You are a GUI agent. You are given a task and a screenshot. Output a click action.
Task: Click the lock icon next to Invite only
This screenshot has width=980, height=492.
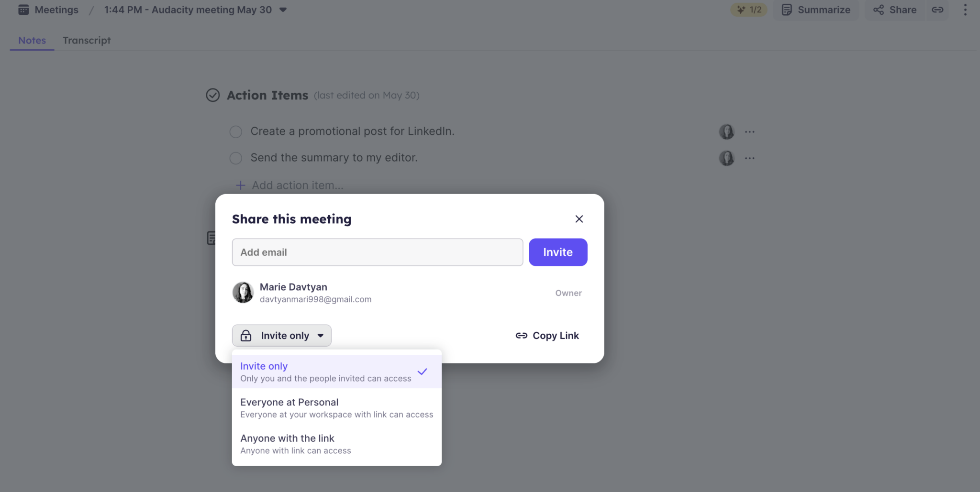[246, 335]
